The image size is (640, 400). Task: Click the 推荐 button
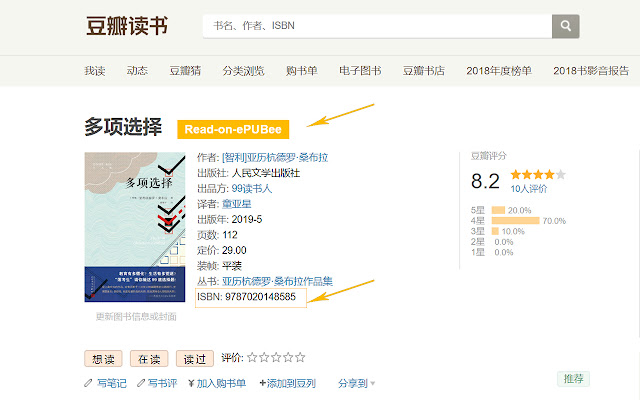573,379
